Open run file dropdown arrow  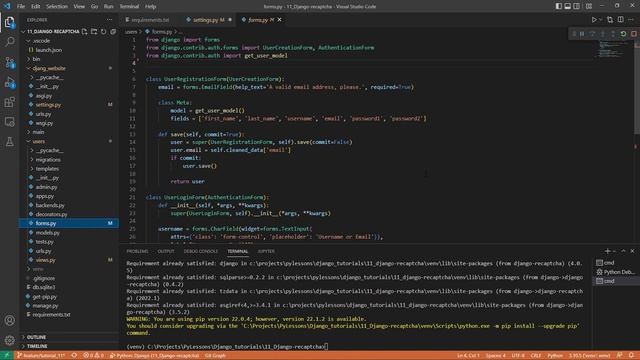click(600, 20)
